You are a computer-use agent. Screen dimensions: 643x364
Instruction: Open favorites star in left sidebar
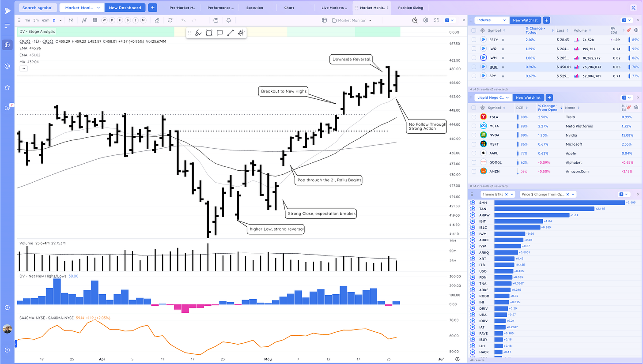[7, 87]
